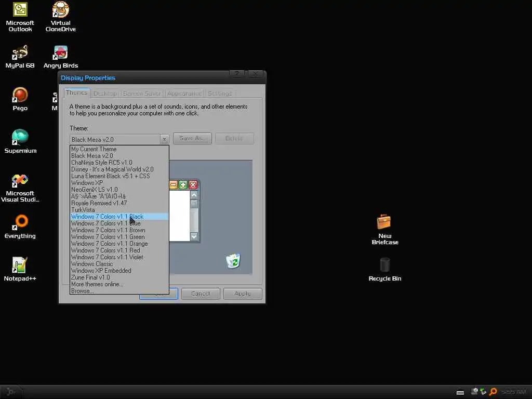
Task: Select NeoGeniX LS v1.0 theme
Action: tap(119, 190)
